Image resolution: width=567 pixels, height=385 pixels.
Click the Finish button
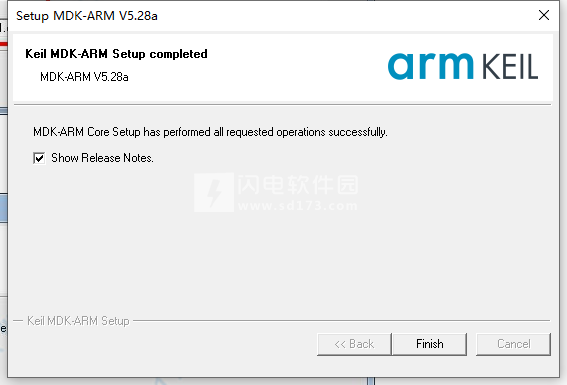[x=429, y=344]
